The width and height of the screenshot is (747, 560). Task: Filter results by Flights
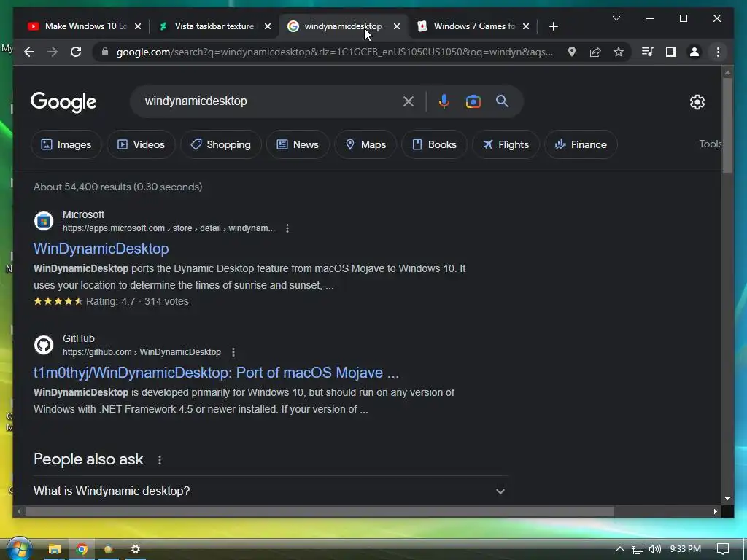pos(506,144)
